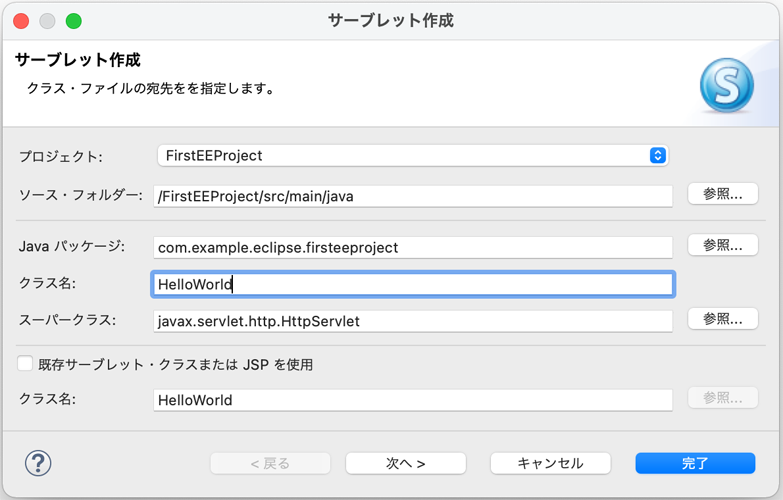Click the help question mark icon
The image size is (783, 500).
point(38,464)
